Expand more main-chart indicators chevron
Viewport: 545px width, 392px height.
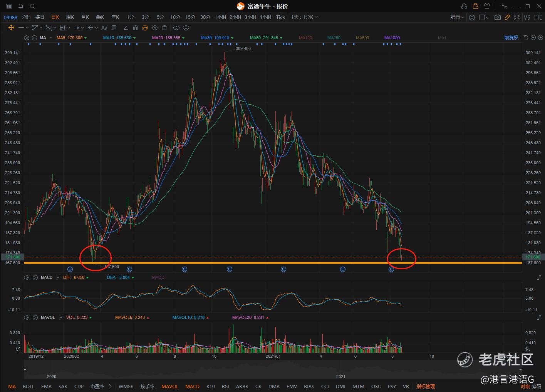111,386
